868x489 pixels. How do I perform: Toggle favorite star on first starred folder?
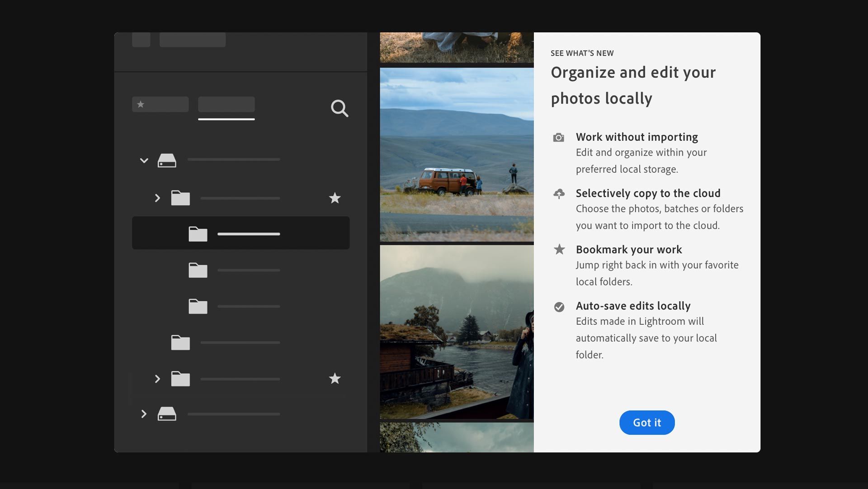335,198
